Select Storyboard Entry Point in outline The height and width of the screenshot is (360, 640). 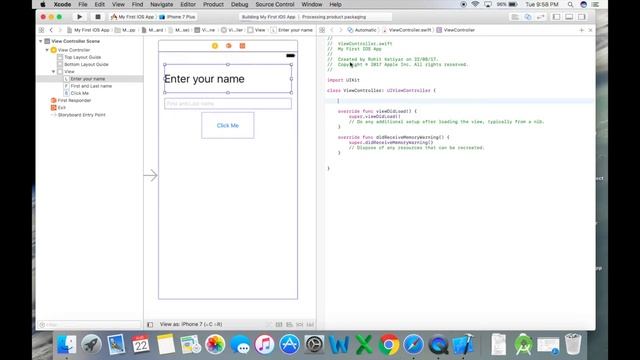tap(81, 115)
